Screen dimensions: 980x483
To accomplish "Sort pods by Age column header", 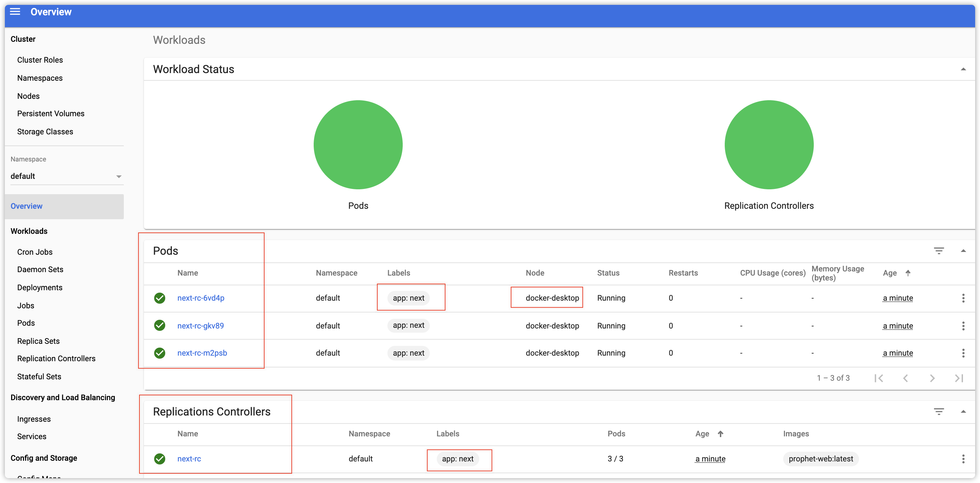I will click(890, 273).
